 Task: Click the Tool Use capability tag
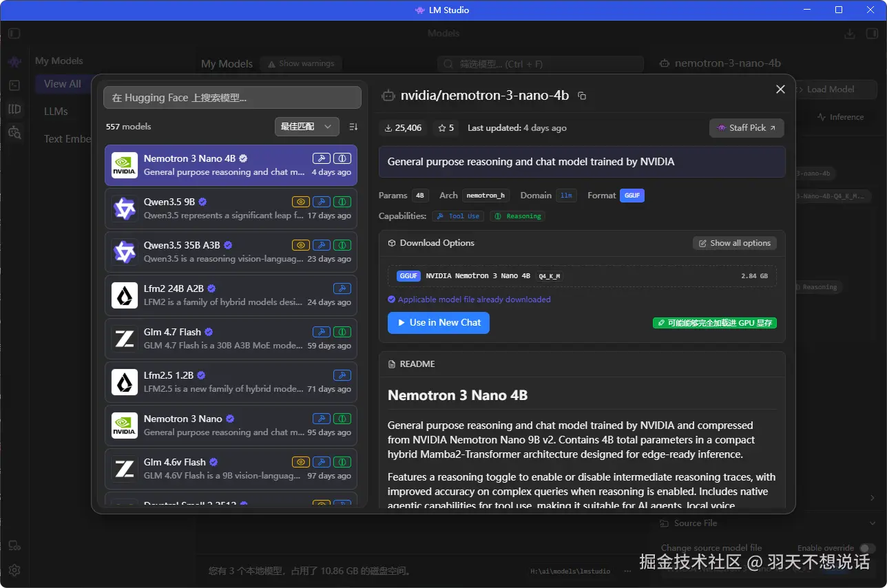[x=458, y=216]
